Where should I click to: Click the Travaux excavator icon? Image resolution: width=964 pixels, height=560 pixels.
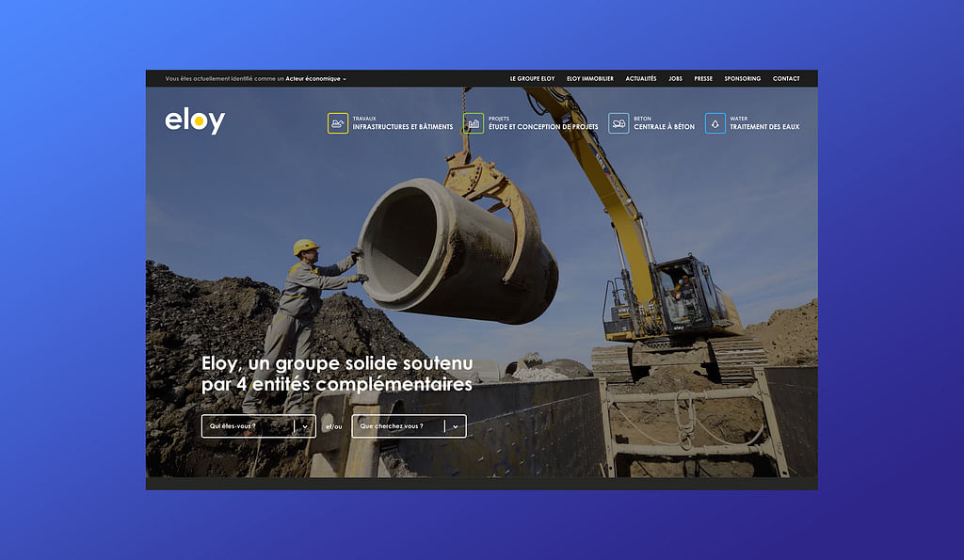(337, 123)
